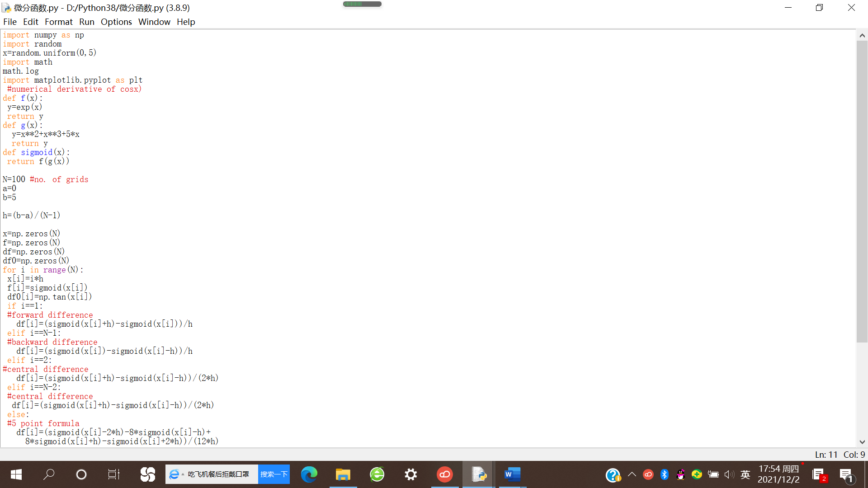Screen dimensions: 868x488
Task: Open Task View on taskbar
Action: tap(114, 474)
